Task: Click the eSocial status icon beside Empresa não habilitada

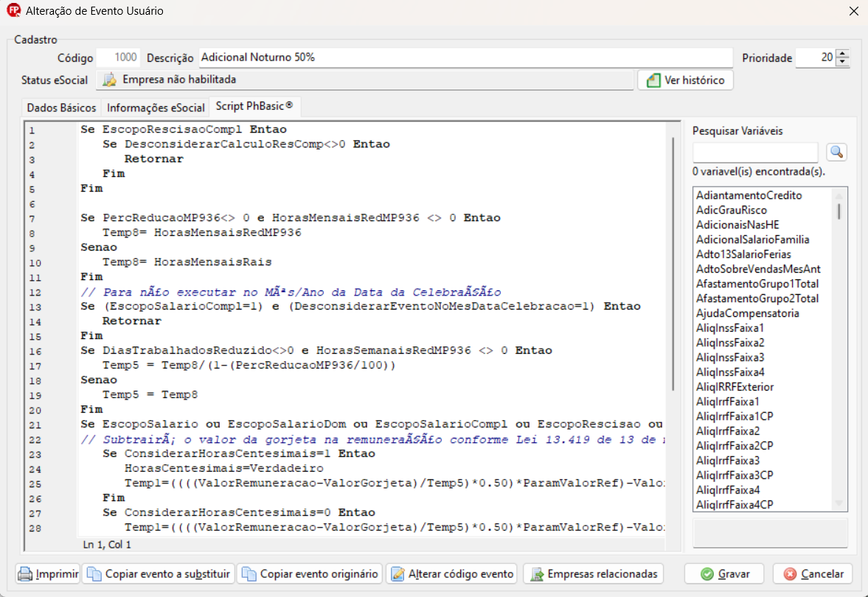Action: coord(110,80)
